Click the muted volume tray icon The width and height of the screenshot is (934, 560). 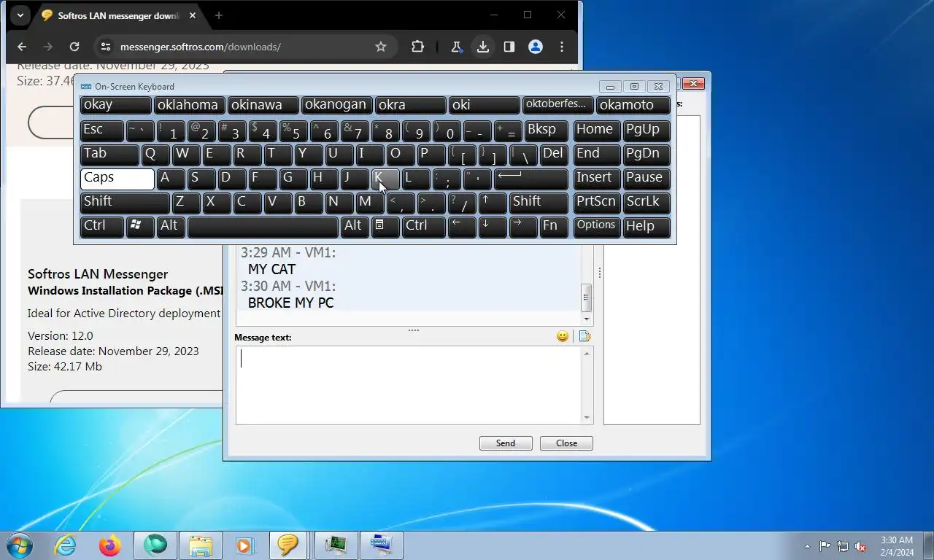click(x=860, y=546)
